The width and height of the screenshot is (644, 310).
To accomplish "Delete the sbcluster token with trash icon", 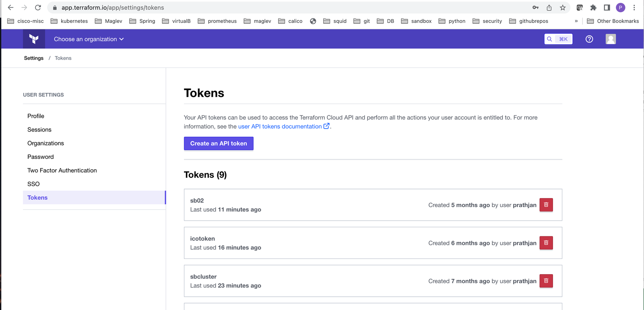I will 546,281.
